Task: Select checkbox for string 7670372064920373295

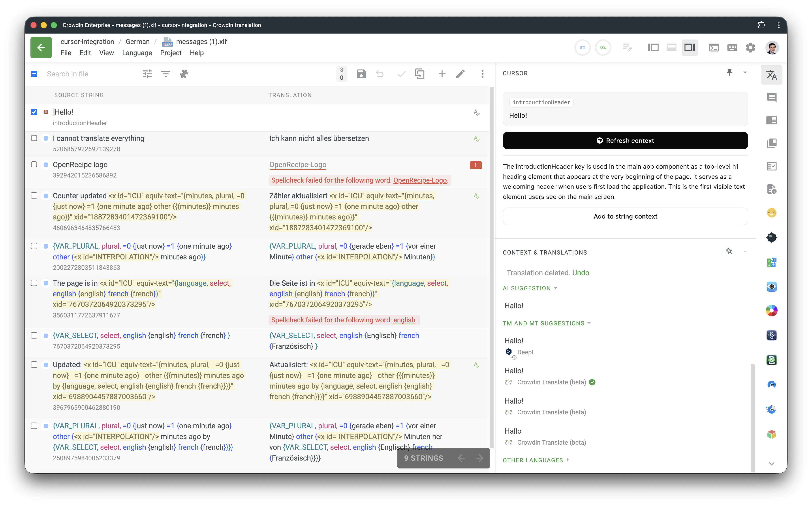Action: [x=34, y=335]
